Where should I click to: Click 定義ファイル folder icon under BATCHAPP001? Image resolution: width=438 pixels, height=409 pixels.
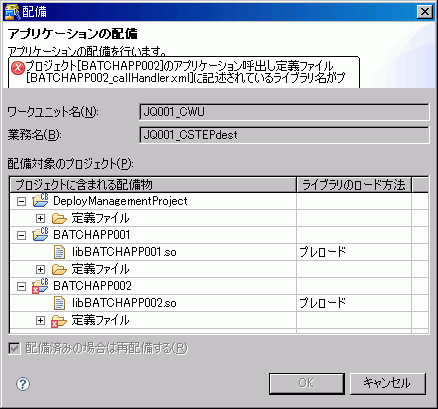(59, 269)
